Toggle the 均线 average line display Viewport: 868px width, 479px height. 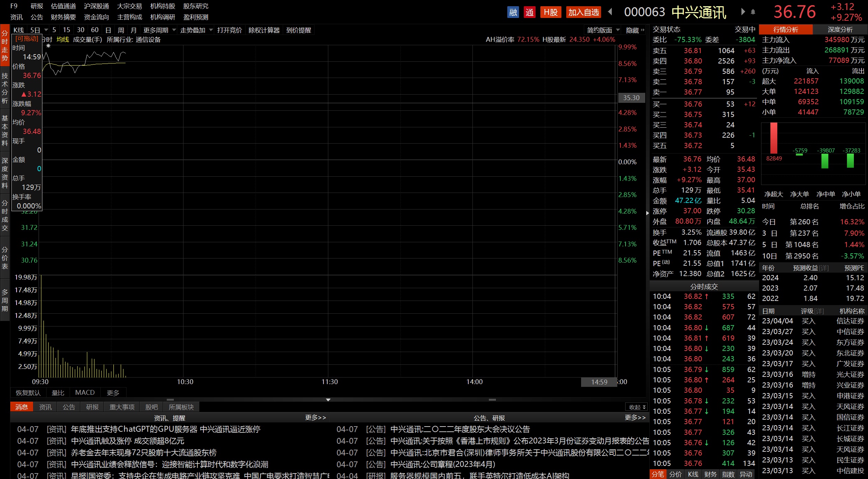[x=63, y=40]
